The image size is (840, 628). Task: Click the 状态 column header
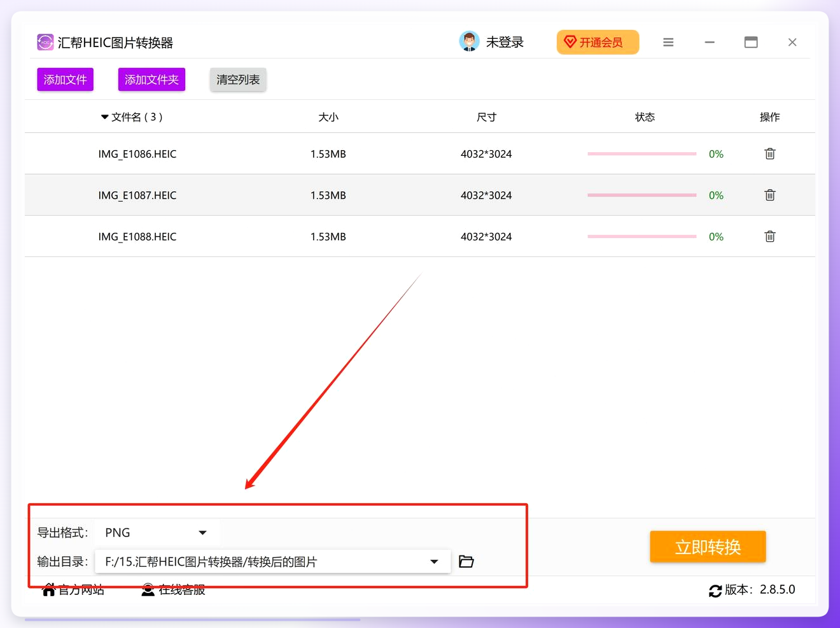[645, 117]
